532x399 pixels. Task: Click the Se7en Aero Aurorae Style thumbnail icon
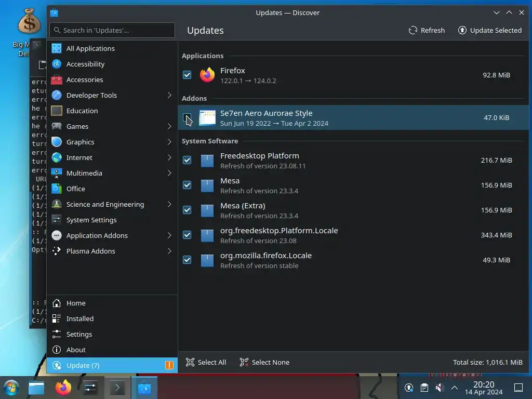pyautogui.click(x=207, y=118)
